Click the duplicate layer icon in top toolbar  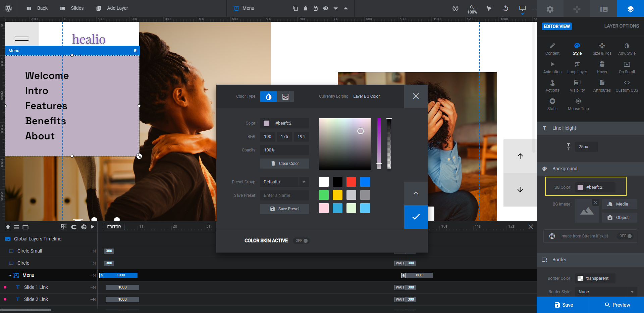pyautogui.click(x=295, y=8)
